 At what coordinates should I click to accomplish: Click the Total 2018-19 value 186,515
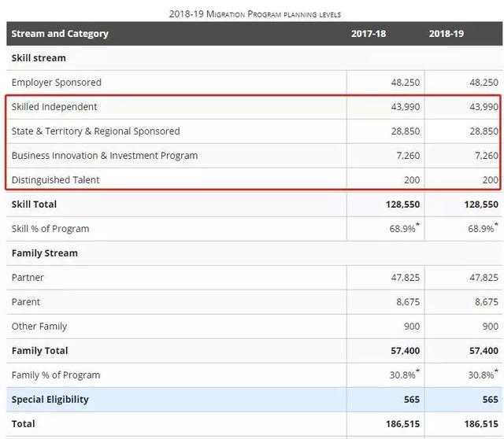click(x=479, y=424)
